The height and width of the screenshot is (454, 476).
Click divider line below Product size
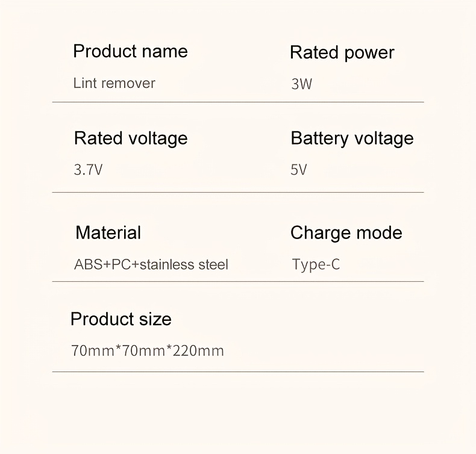(237, 372)
